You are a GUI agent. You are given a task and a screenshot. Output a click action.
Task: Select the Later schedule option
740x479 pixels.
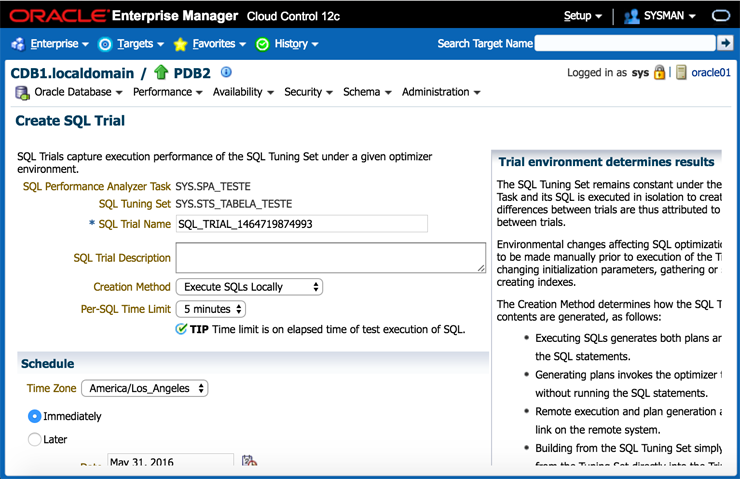pyautogui.click(x=35, y=439)
